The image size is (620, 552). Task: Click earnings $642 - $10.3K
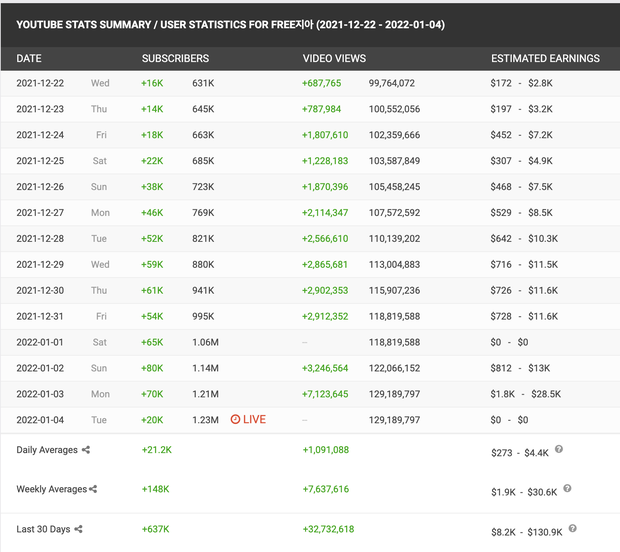(524, 238)
